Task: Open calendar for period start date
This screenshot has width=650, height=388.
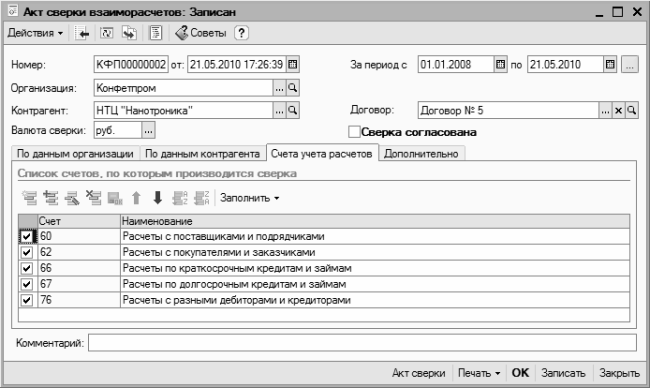Action: pos(501,64)
